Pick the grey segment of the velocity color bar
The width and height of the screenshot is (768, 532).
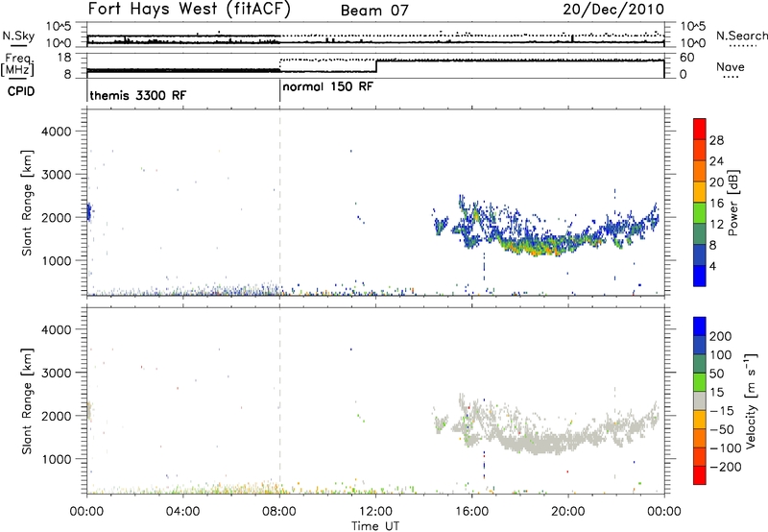point(700,401)
